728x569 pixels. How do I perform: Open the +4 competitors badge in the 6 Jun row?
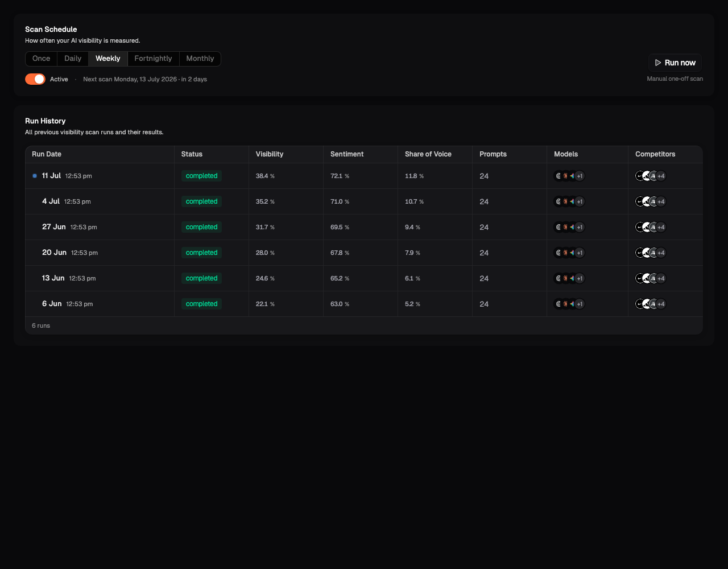661,304
